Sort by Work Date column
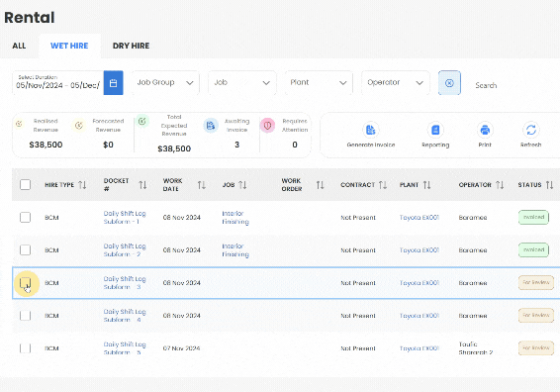Image resolution: width=560 pixels, height=392 pixels. pyautogui.click(x=202, y=185)
